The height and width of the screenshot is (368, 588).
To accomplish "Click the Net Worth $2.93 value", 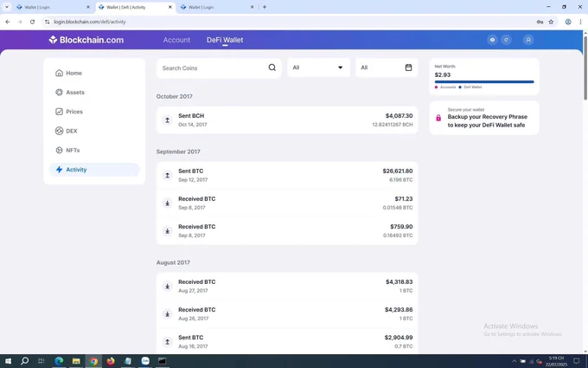I will (443, 74).
